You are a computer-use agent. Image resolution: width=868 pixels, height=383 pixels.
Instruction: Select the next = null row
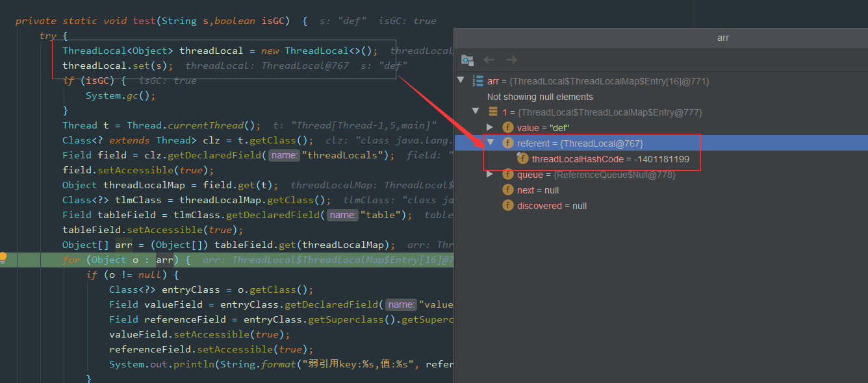[x=538, y=190]
